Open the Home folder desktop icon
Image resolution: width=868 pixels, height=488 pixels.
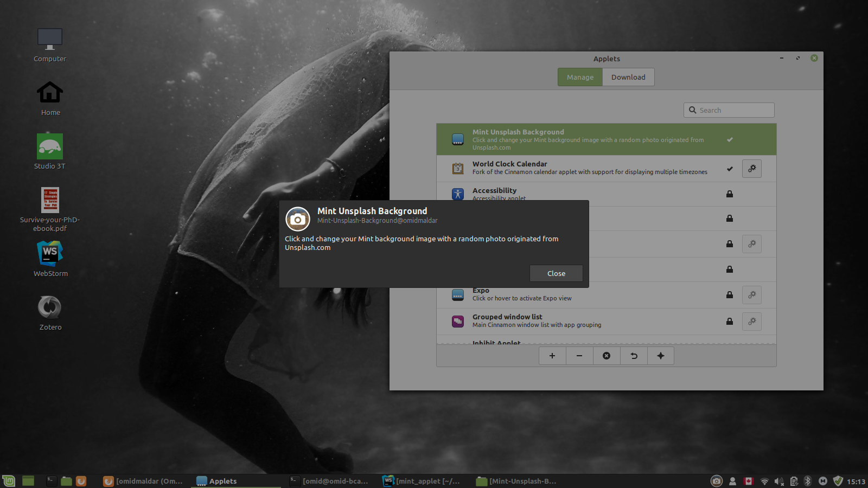pyautogui.click(x=50, y=99)
